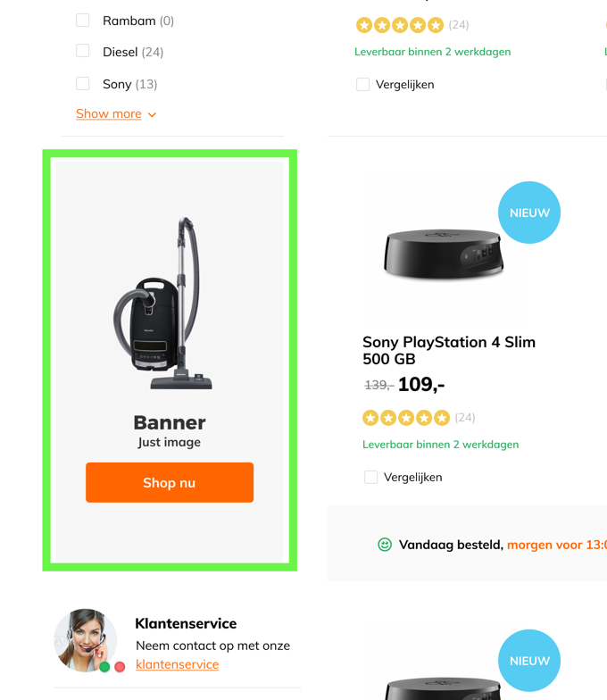Tick the Diesel brand filter checkbox
This screenshot has width=607, height=700.
coord(82,51)
